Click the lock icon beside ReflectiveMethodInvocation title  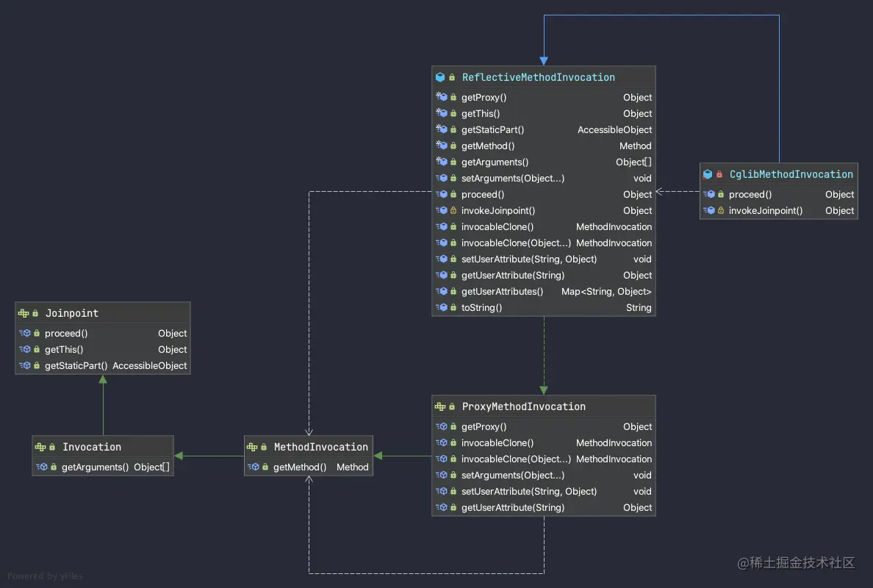tap(452, 77)
